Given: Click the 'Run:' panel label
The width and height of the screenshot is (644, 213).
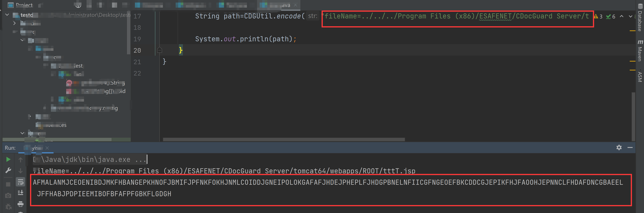Looking at the screenshot, I should tap(10, 148).
